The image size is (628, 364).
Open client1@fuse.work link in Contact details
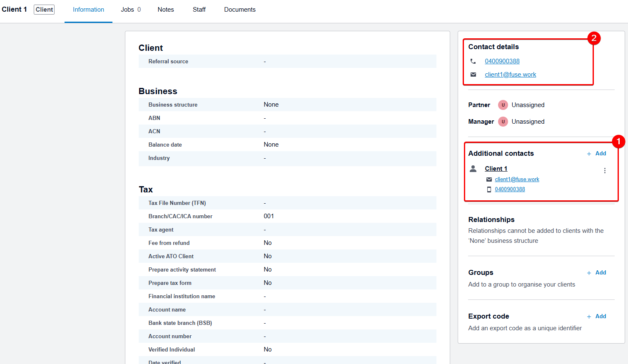pos(511,75)
